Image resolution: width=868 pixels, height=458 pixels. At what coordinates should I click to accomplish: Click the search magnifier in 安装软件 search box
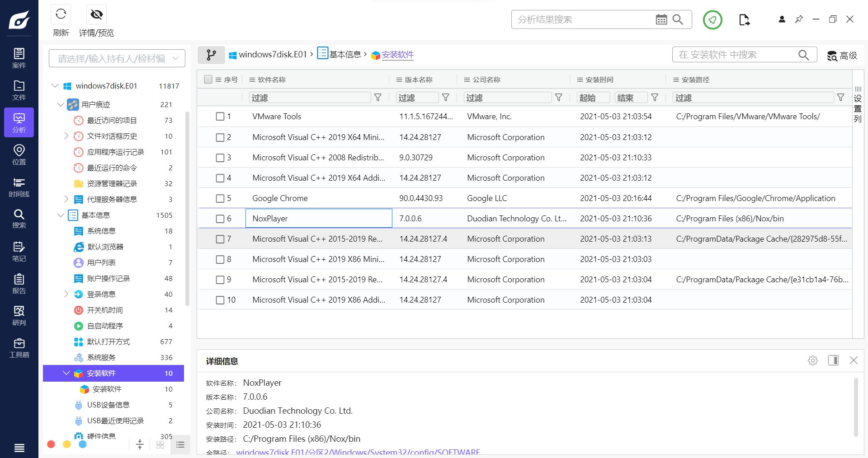[803, 55]
